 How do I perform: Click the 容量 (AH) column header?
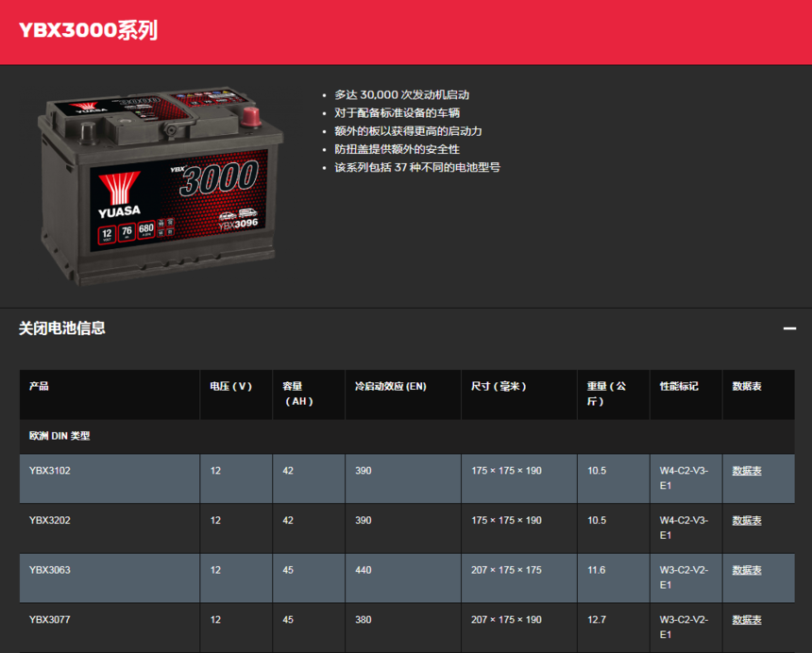pos(309,394)
